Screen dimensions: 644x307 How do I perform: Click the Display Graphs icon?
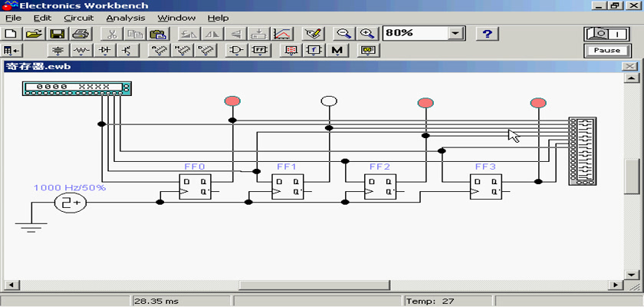tap(283, 34)
